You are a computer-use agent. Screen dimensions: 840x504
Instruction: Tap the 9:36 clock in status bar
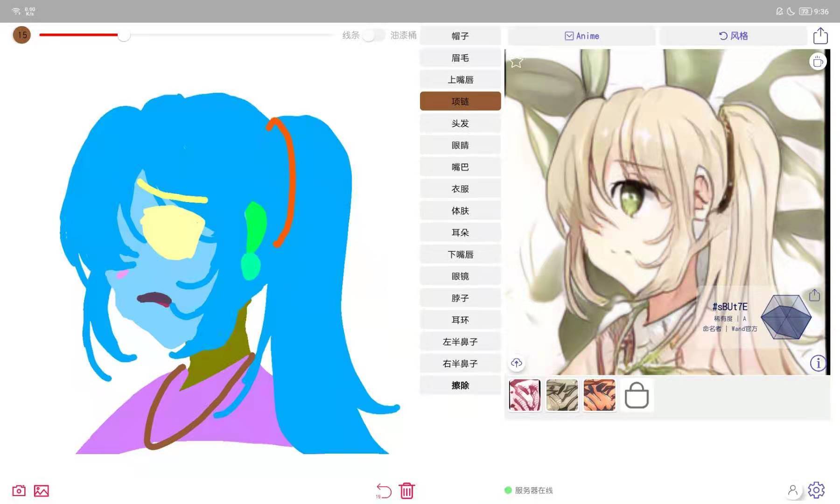(821, 12)
